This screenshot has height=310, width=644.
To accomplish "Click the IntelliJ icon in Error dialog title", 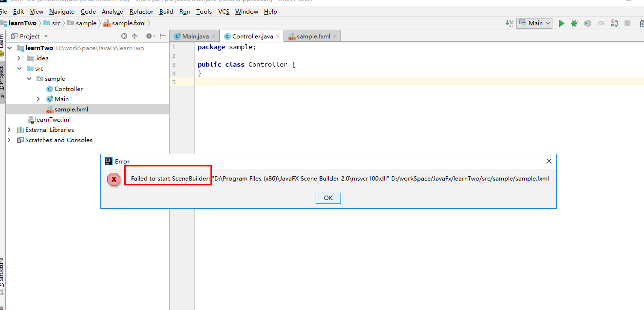I will pyautogui.click(x=108, y=161).
